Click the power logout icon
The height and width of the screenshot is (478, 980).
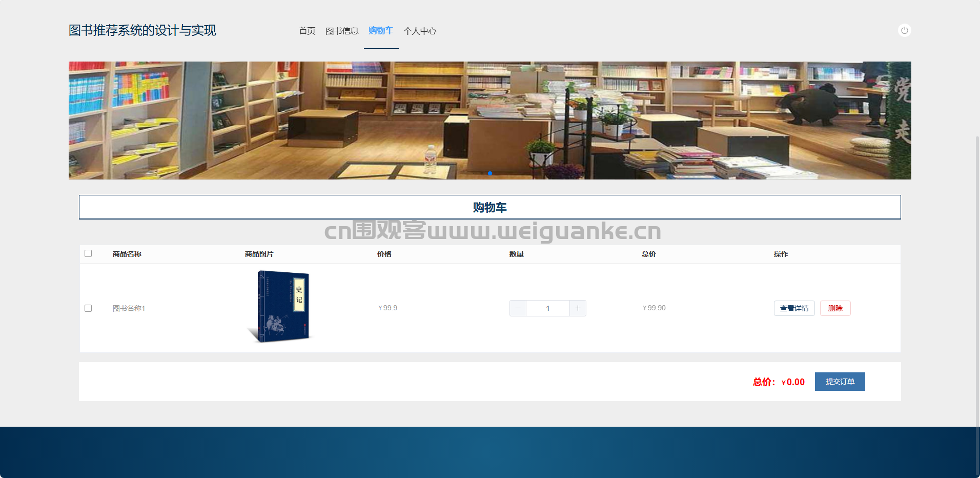[904, 31]
